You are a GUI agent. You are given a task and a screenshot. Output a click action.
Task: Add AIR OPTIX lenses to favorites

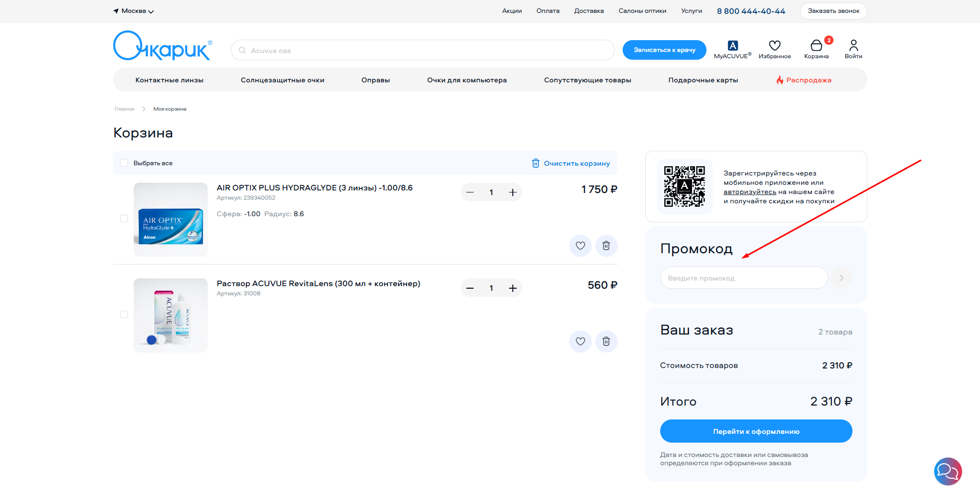[580, 245]
